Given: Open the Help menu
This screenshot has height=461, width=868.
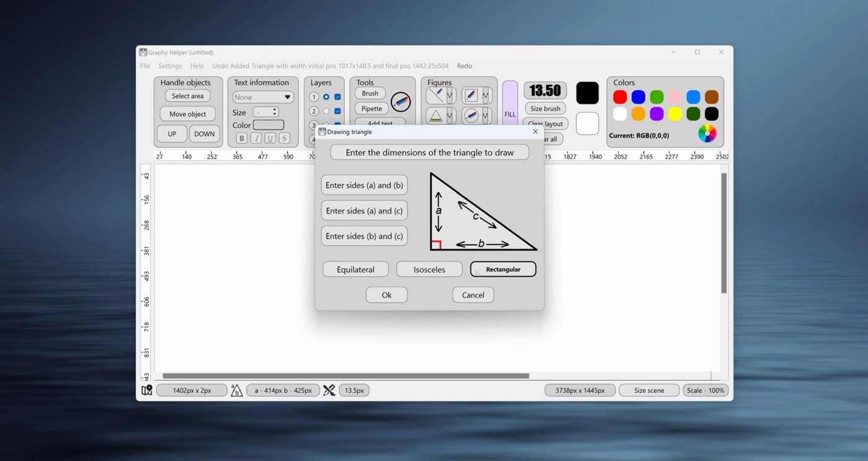Looking at the screenshot, I should (197, 66).
